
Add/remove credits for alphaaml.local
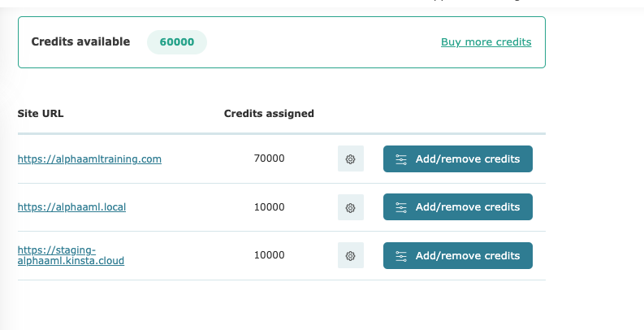tap(458, 206)
